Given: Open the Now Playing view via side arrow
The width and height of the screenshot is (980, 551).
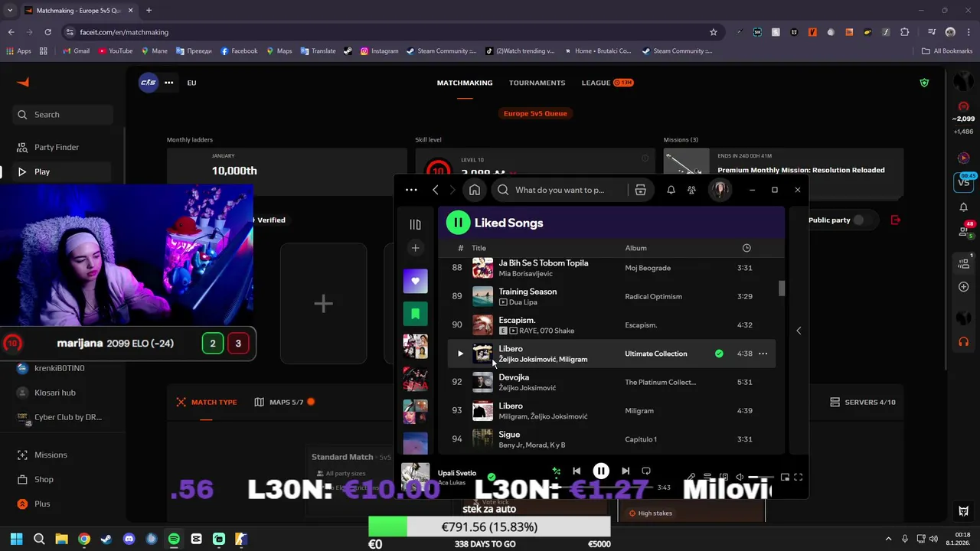Looking at the screenshot, I should [x=799, y=331].
